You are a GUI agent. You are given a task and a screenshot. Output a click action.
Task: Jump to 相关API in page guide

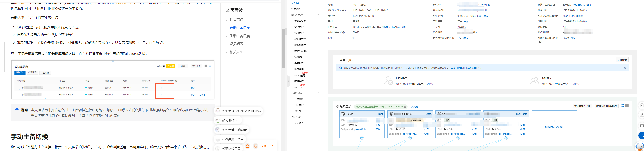click(x=236, y=52)
